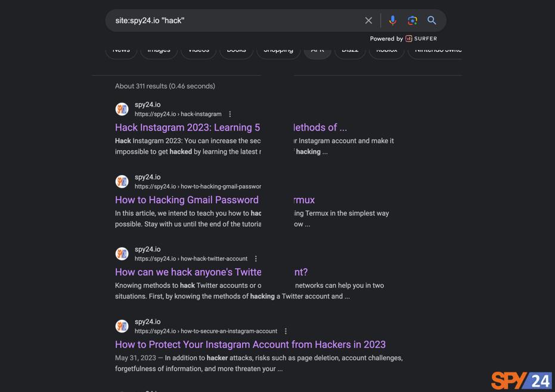This screenshot has width=555, height=392.
Task: Click the URL spy24.io › how-to-secure-an-instagram-account
Action: [x=206, y=331]
